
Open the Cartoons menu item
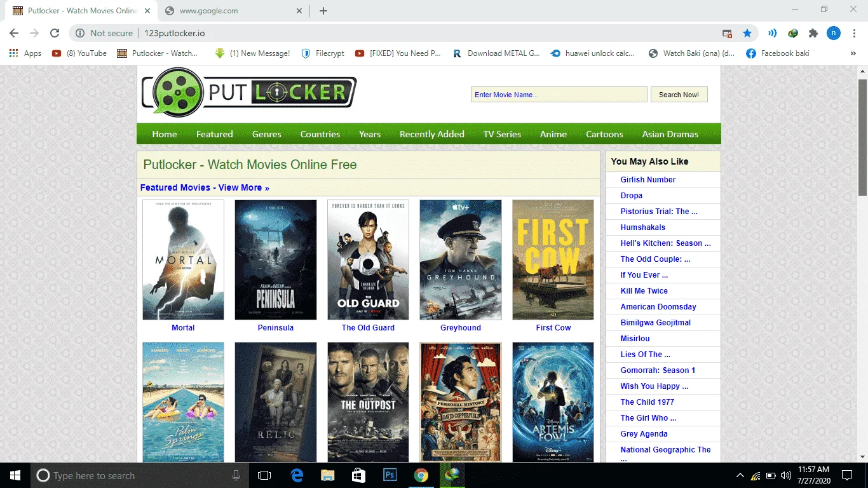click(x=604, y=134)
